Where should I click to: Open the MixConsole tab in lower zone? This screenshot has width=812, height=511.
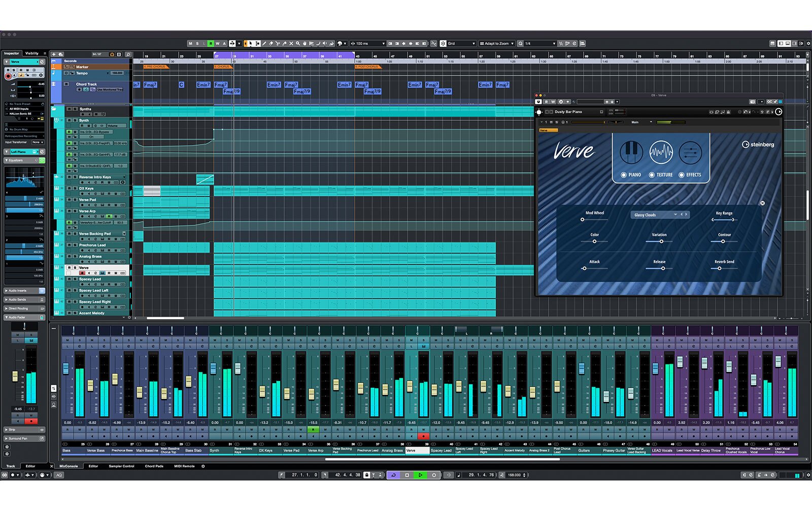point(69,466)
